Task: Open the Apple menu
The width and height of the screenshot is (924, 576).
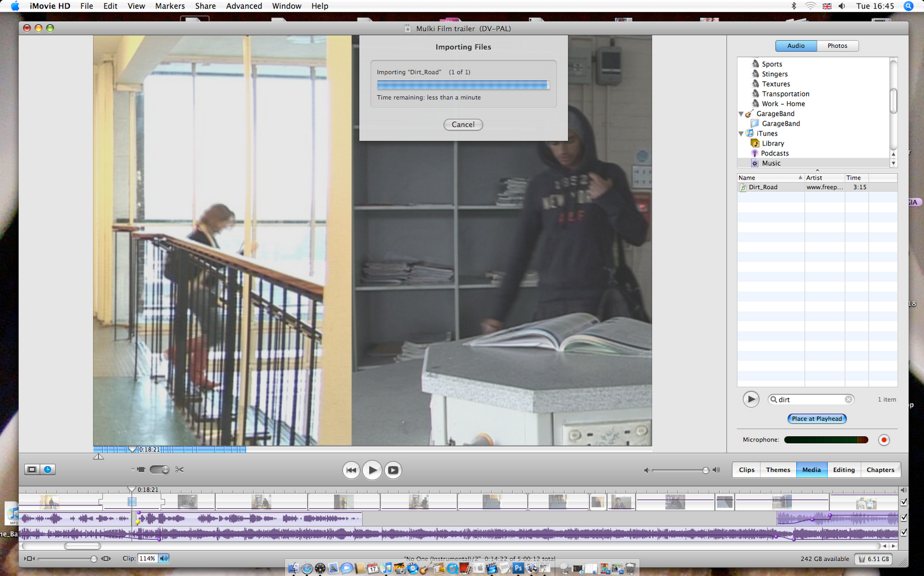Action: pos(15,6)
